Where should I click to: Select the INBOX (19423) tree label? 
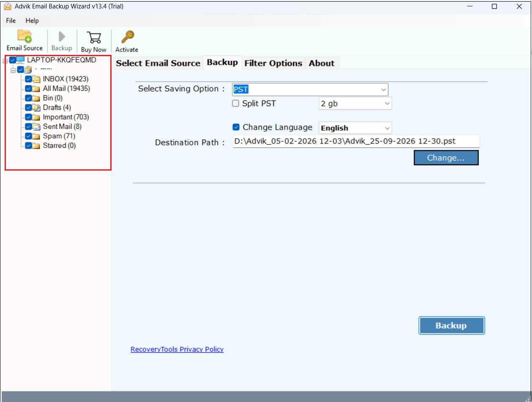65,79
